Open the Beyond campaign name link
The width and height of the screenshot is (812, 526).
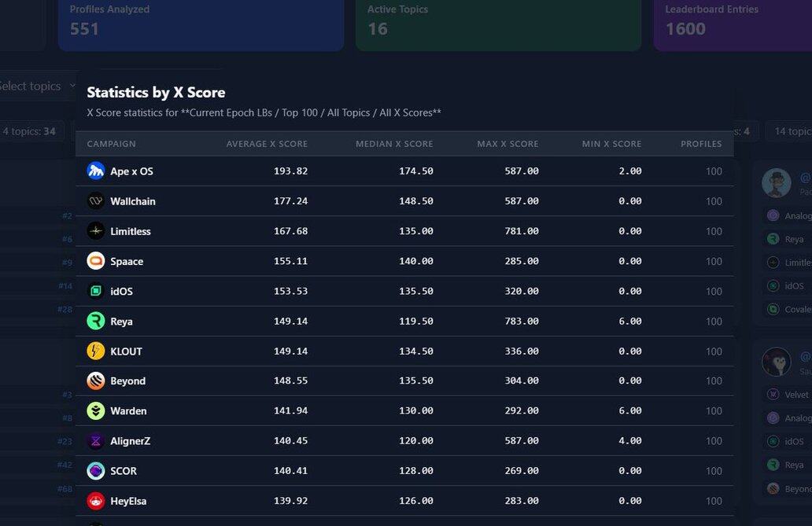[127, 381]
